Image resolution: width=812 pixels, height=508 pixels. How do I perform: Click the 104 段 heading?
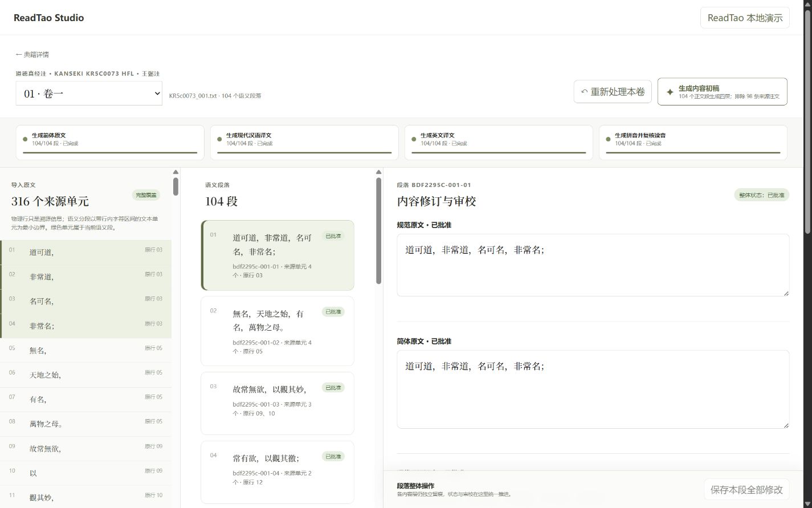(222, 201)
